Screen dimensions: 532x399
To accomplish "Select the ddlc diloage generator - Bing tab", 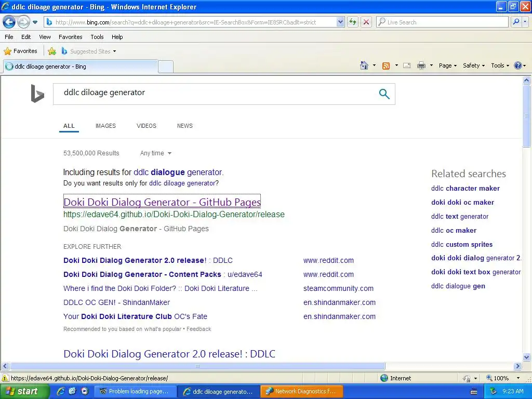I will coord(81,66).
